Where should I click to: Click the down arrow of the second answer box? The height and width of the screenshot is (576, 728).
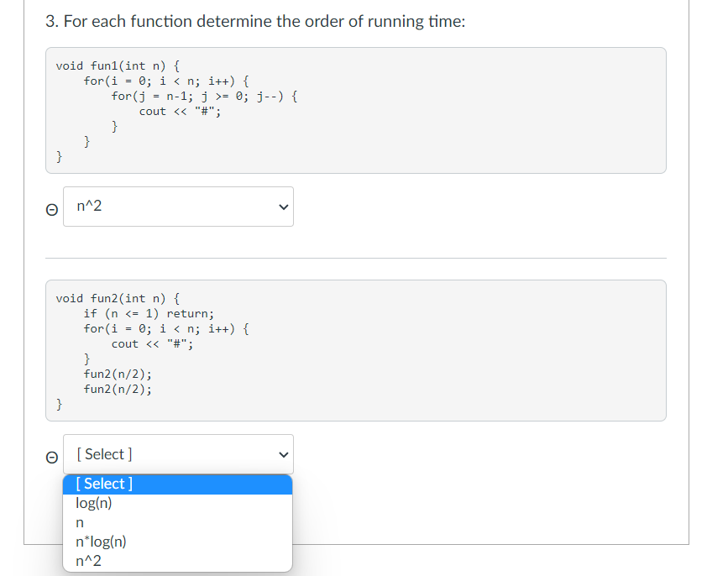(283, 454)
